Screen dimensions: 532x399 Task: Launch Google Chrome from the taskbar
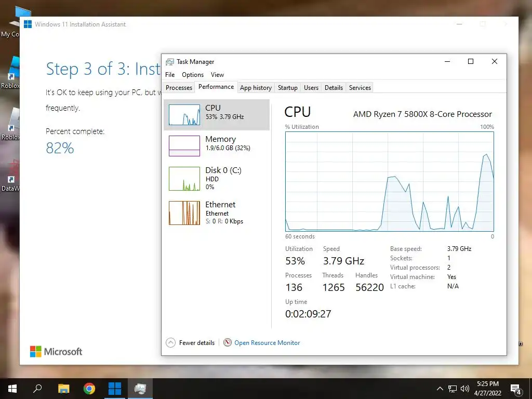pyautogui.click(x=89, y=389)
